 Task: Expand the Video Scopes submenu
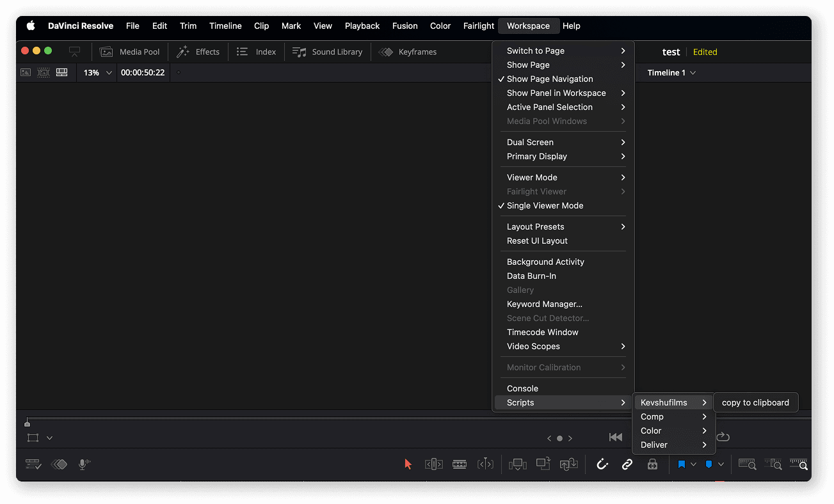click(x=563, y=346)
